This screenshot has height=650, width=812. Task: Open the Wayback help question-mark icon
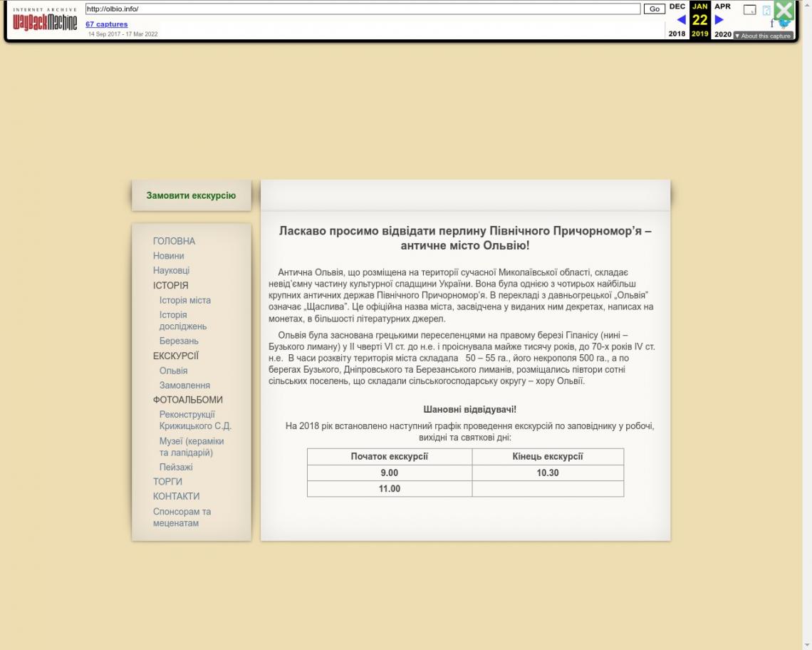[x=766, y=10]
